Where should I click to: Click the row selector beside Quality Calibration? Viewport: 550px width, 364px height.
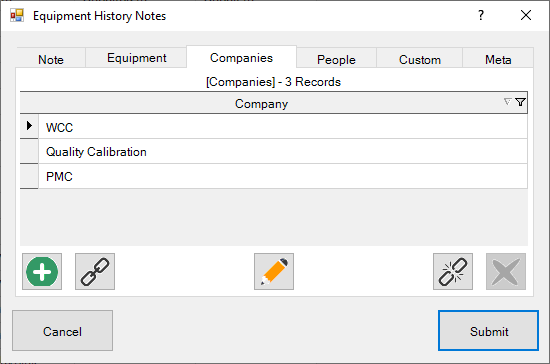point(29,151)
